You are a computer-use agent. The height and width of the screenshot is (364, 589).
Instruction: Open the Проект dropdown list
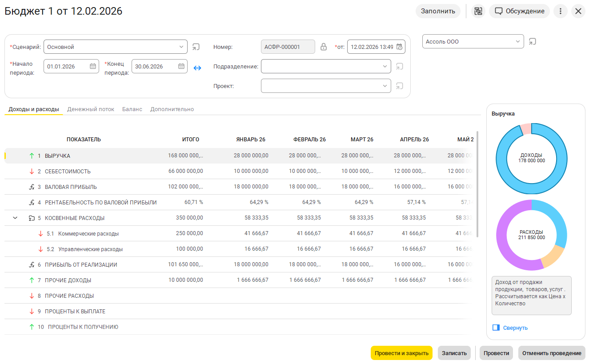pyautogui.click(x=385, y=86)
